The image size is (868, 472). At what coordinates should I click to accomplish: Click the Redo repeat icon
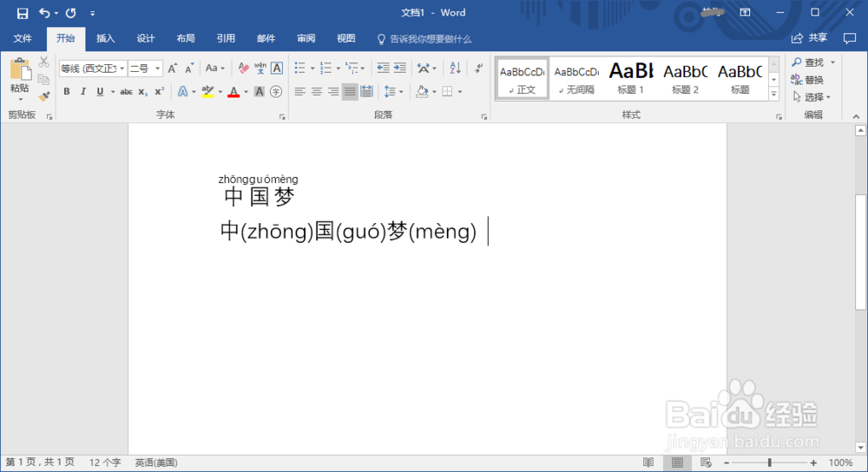(x=71, y=13)
